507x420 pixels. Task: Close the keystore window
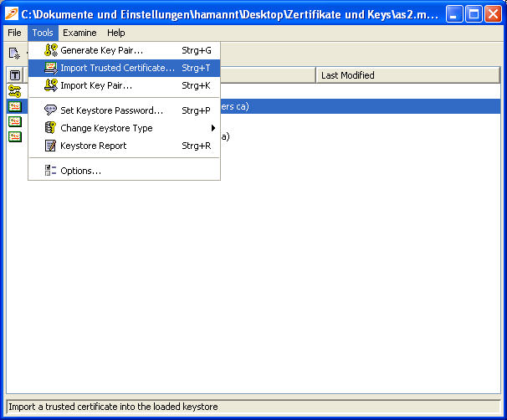click(x=493, y=13)
